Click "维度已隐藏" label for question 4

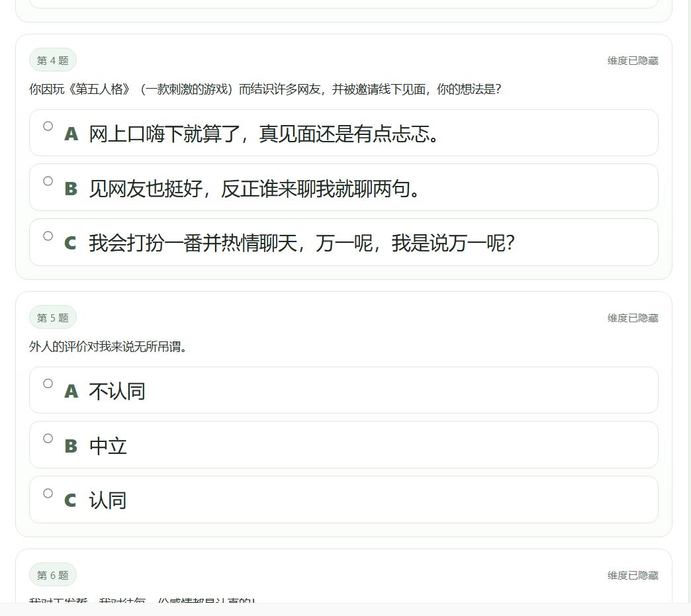pyautogui.click(x=631, y=60)
